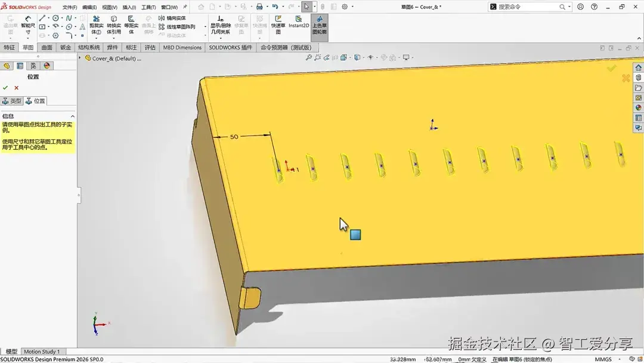Screen dimensions: 644x363
Task: Open Custom Properties in task pane
Action: [638, 118]
